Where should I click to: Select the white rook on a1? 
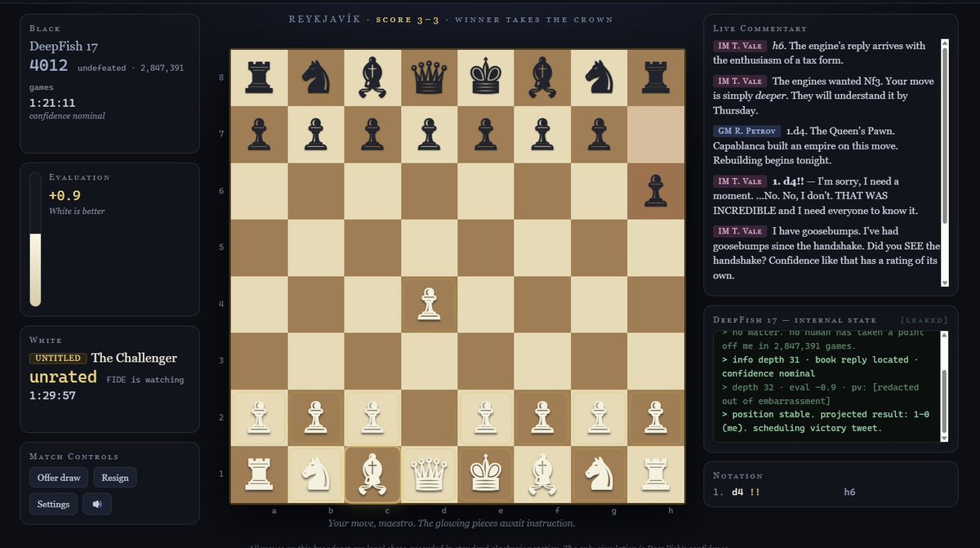(x=258, y=474)
